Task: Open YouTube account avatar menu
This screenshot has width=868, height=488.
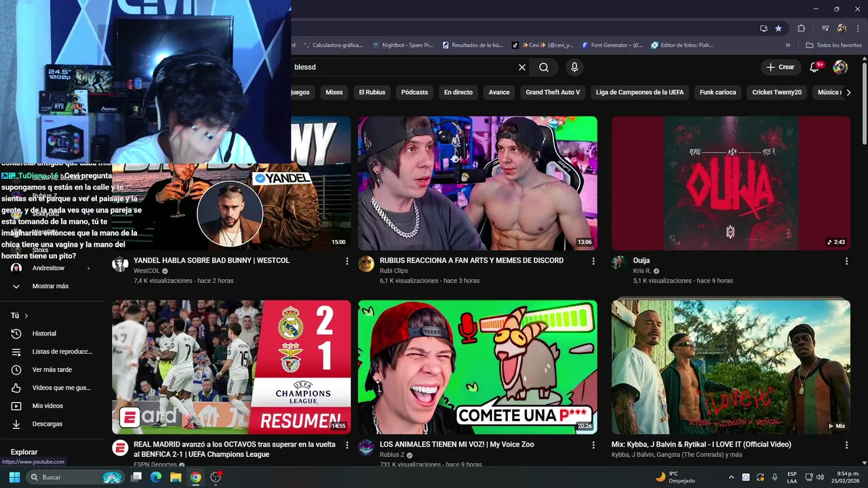Action: coord(840,67)
